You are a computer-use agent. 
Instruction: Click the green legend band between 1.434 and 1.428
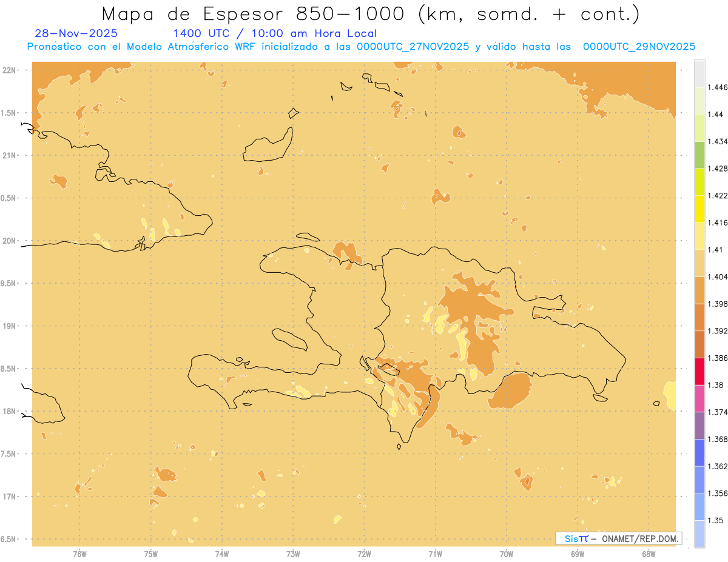(699, 155)
